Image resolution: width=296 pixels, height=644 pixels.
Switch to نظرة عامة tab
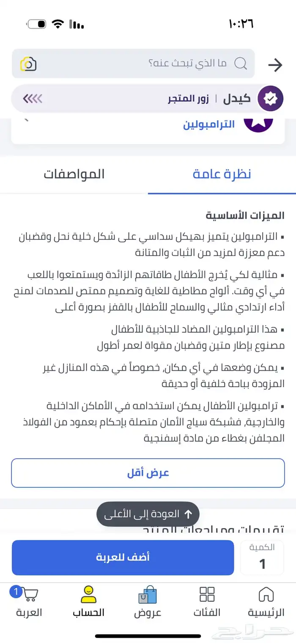point(222,174)
